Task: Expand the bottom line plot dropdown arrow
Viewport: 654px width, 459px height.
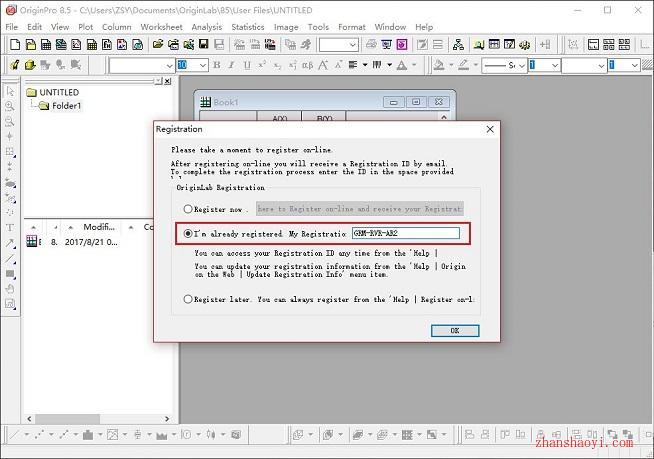Action: click(26, 435)
